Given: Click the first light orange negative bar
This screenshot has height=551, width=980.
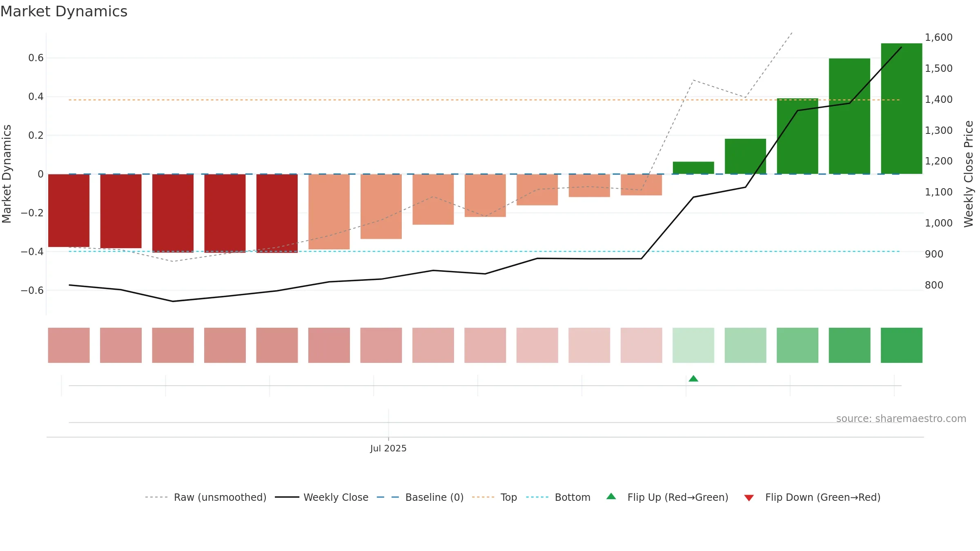Looking at the screenshot, I should point(329,212).
